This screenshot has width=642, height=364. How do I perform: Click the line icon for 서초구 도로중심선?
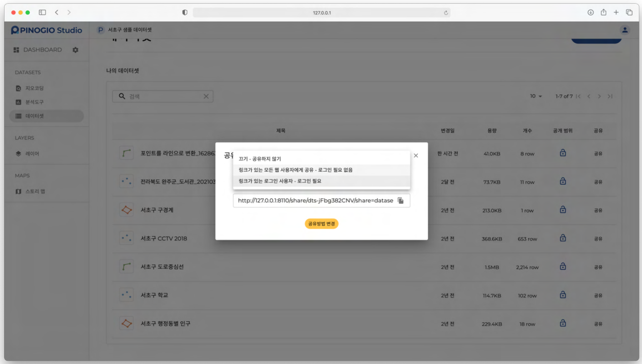[x=126, y=266]
